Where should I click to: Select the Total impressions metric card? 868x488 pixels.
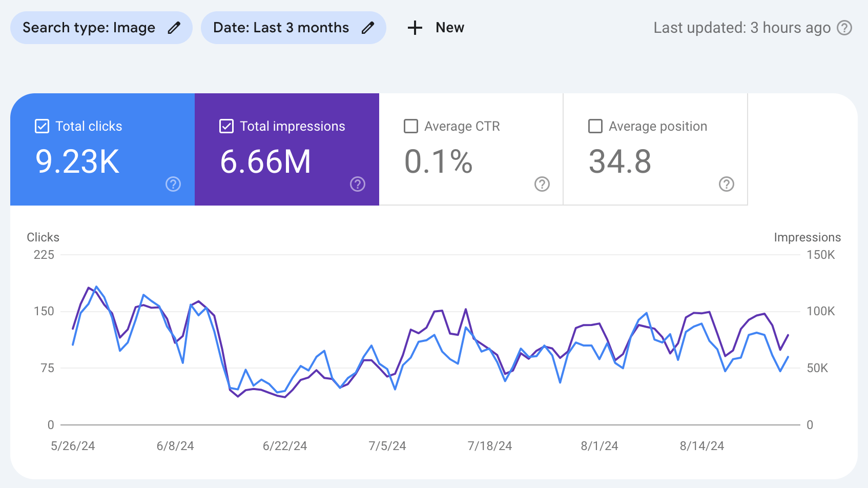287,149
